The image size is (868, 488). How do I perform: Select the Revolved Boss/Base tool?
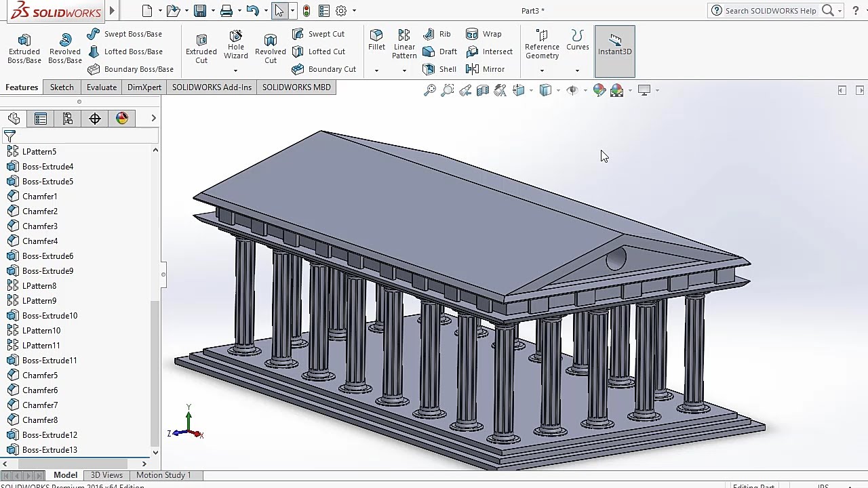coord(64,49)
